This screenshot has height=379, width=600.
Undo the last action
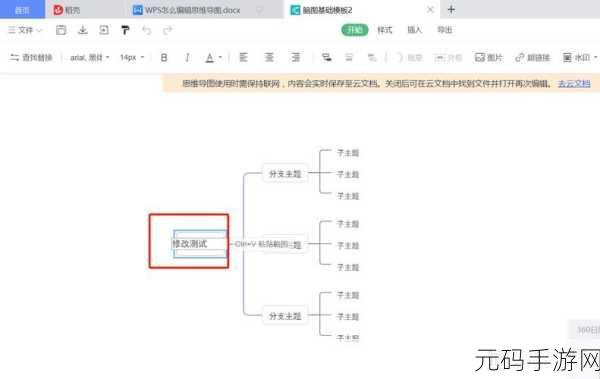pyautogui.click(x=147, y=30)
